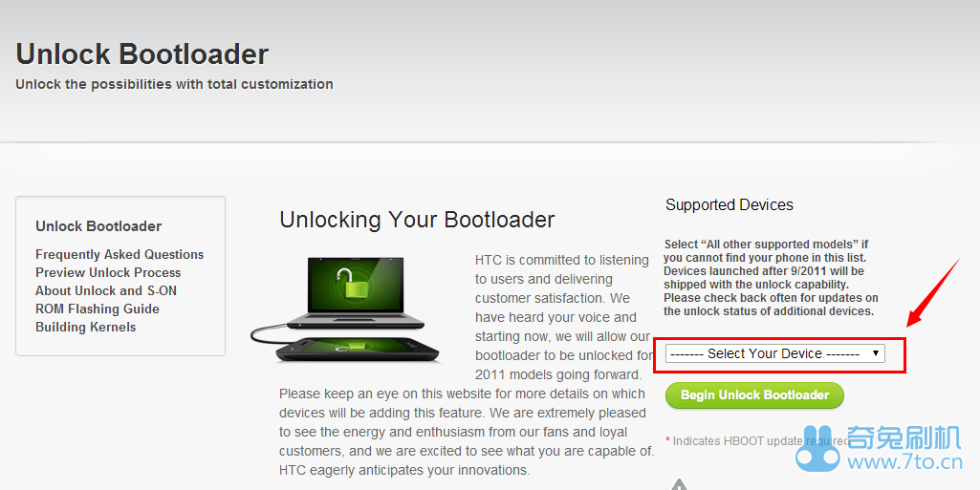Click the green unlocked padlock on laptop screen

coord(345,282)
